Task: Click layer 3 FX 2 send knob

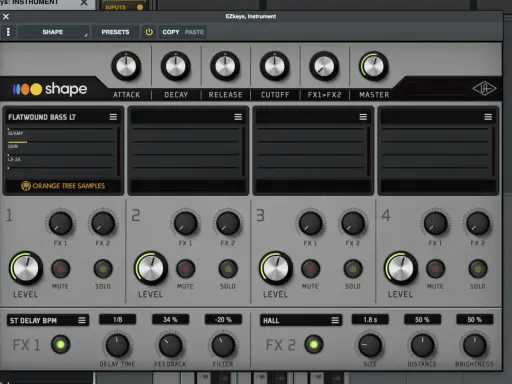Action: tap(353, 223)
